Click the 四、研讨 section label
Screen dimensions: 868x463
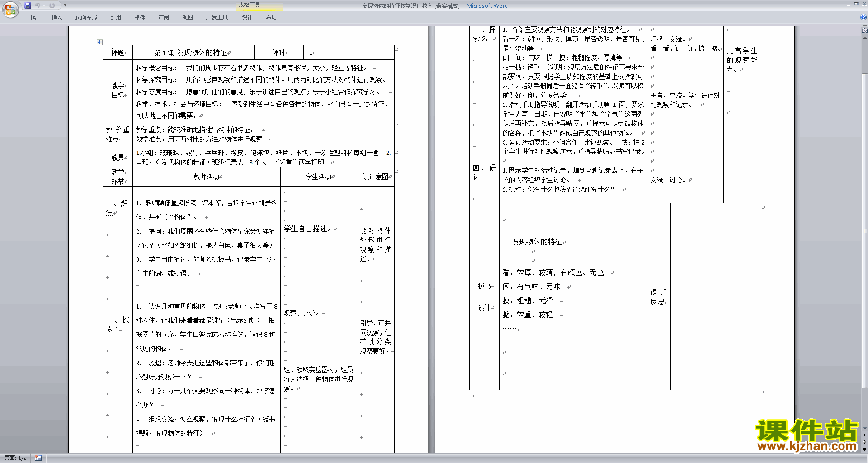point(484,172)
